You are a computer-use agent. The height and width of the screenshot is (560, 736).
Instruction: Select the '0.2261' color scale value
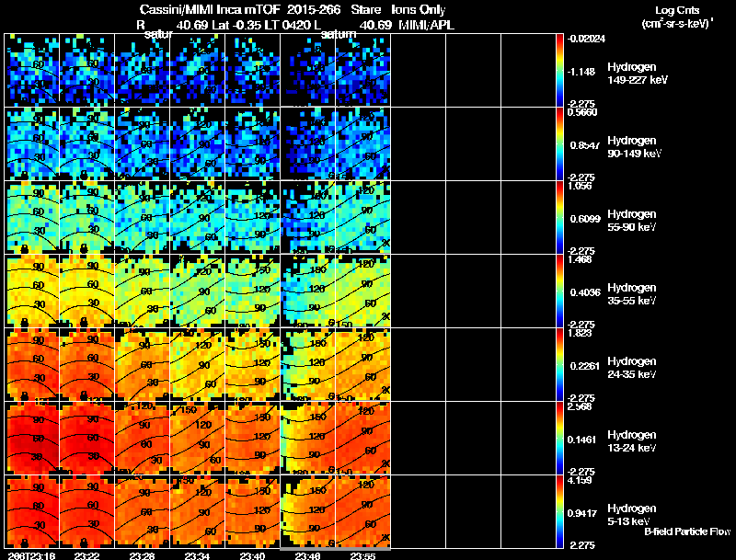tap(585, 366)
